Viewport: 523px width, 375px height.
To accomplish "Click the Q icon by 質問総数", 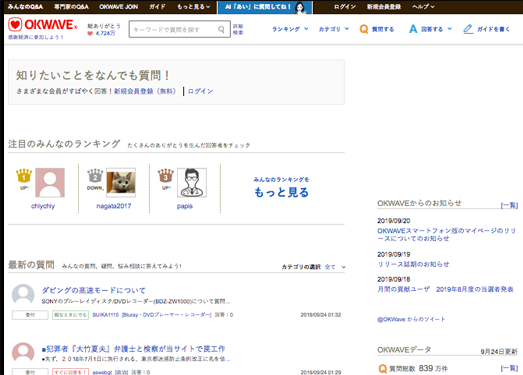I will point(383,369).
